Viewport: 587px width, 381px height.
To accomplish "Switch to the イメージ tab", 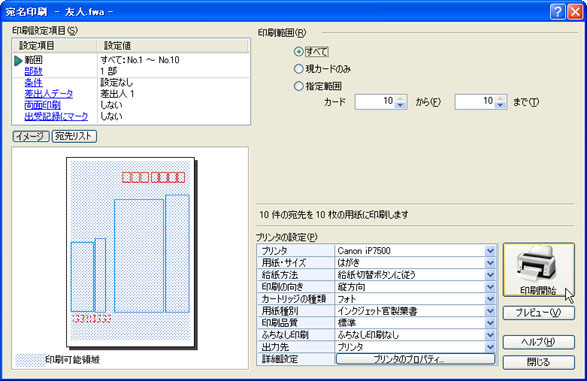I will [x=31, y=136].
